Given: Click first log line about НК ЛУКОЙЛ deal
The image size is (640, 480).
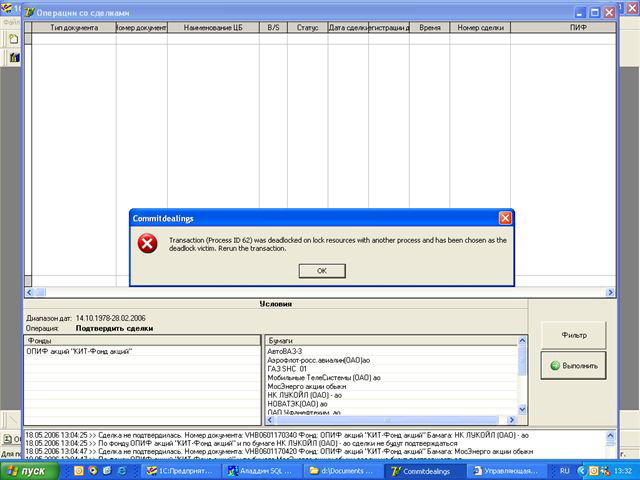Looking at the screenshot, I should point(277,436).
